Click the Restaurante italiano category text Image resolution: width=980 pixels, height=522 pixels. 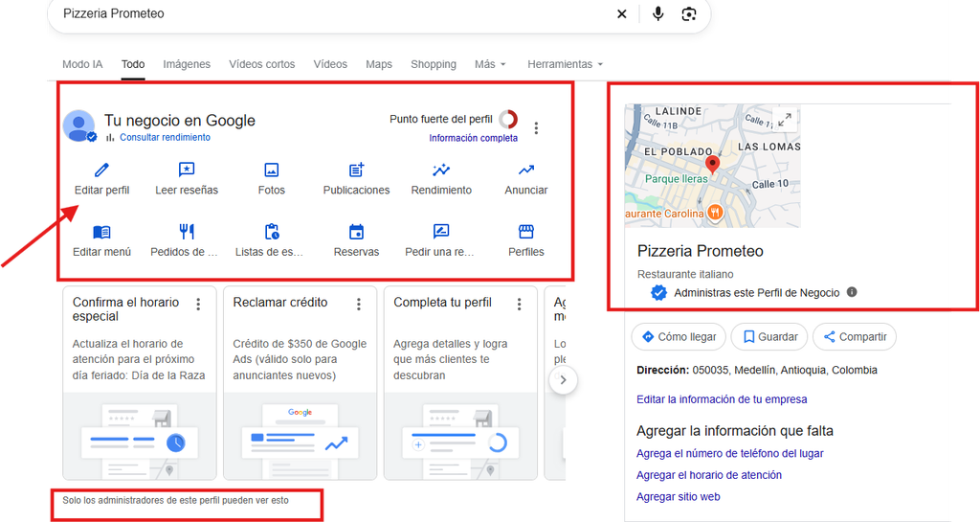pos(685,275)
